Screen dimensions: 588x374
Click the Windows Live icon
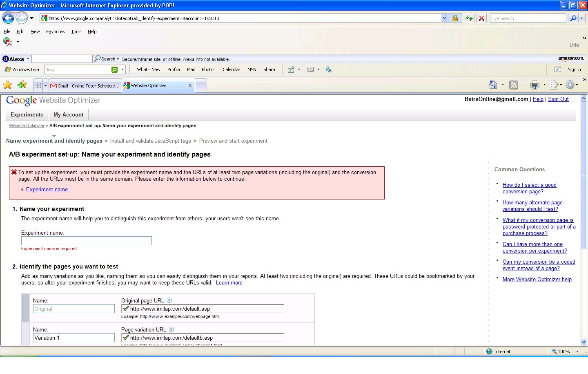[x=7, y=69]
